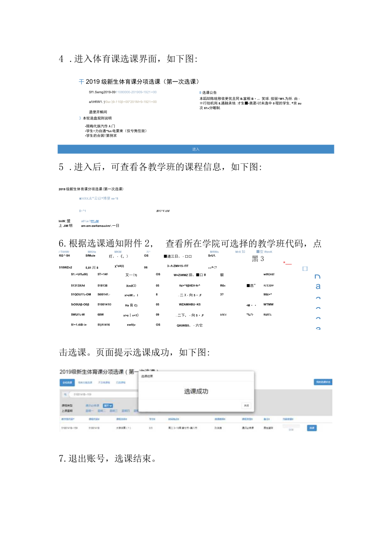The width and height of the screenshot is (392, 555).
Task: Click the icon before the 2019级新生体育课分项选课 title
Action: (81, 81)
